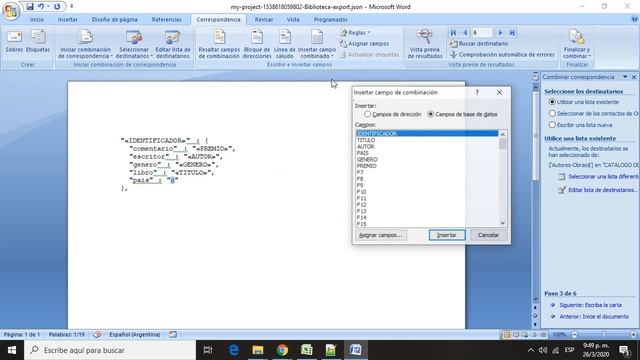Select the AUTOR field in list
The height and width of the screenshot is (360, 640).
tap(427, 147)
